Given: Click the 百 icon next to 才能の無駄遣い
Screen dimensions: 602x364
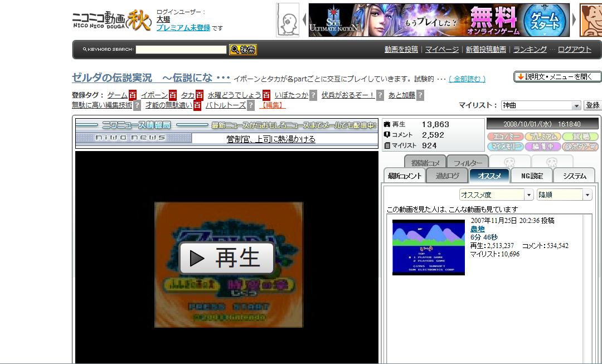Looking at the screenshot, I should click(x=197, y=105).
